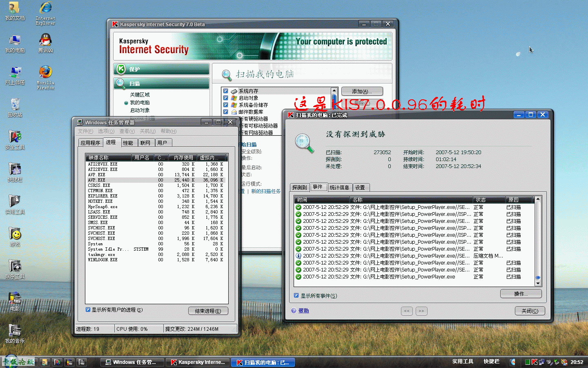Click the 新的扫描任务 link
The image size is (588, 368).
click(266, 191)
